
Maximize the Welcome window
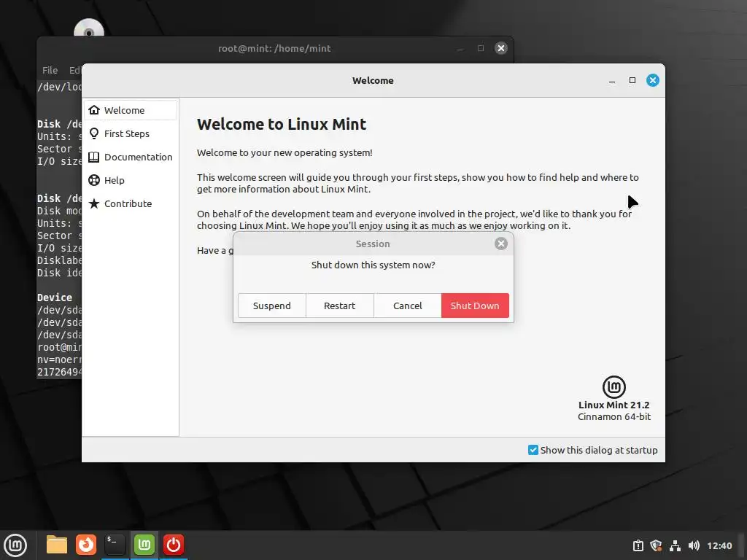pyautogui.click(x=632, y=80)
